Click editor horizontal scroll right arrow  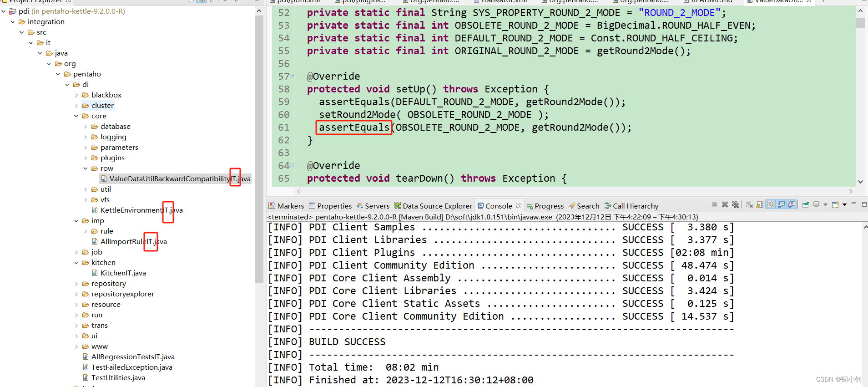click(851, 192)
